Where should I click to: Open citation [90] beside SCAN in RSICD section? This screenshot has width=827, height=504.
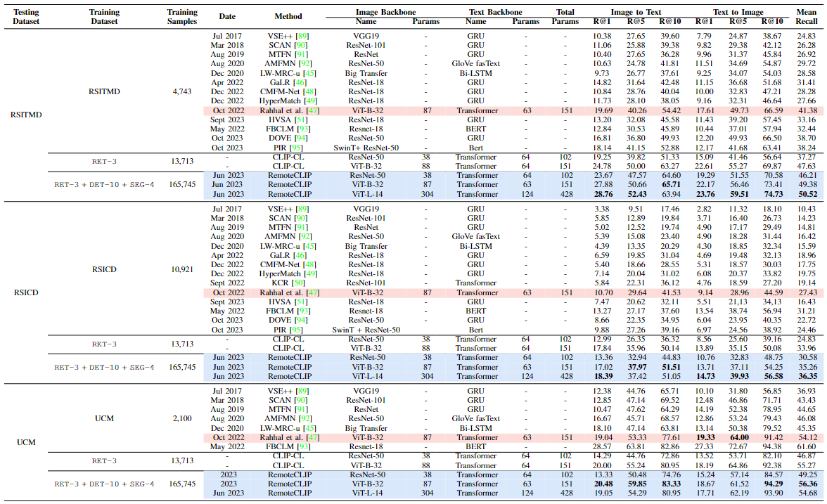pos(301,218)
